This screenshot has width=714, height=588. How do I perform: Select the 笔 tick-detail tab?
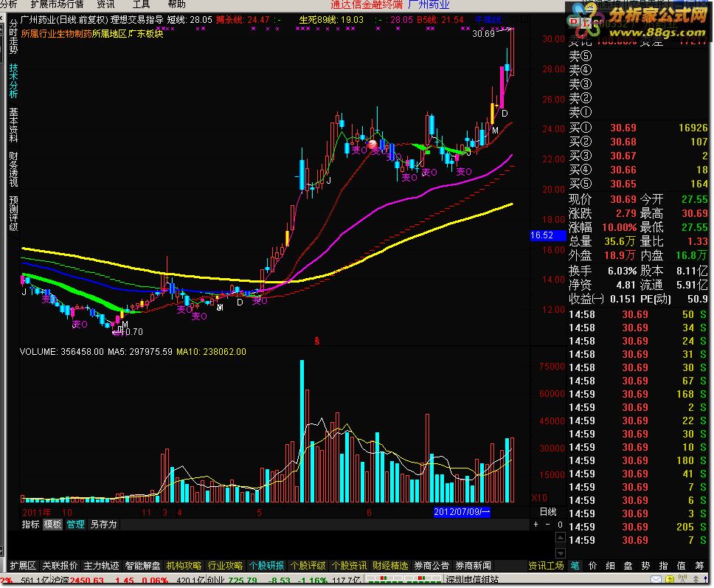tap(575, 566)
